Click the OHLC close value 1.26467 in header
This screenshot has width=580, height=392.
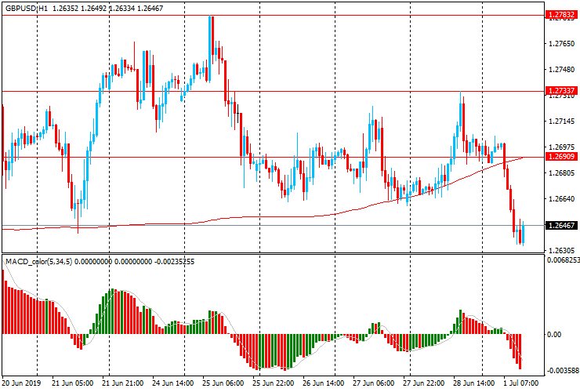tap(150, 8)
